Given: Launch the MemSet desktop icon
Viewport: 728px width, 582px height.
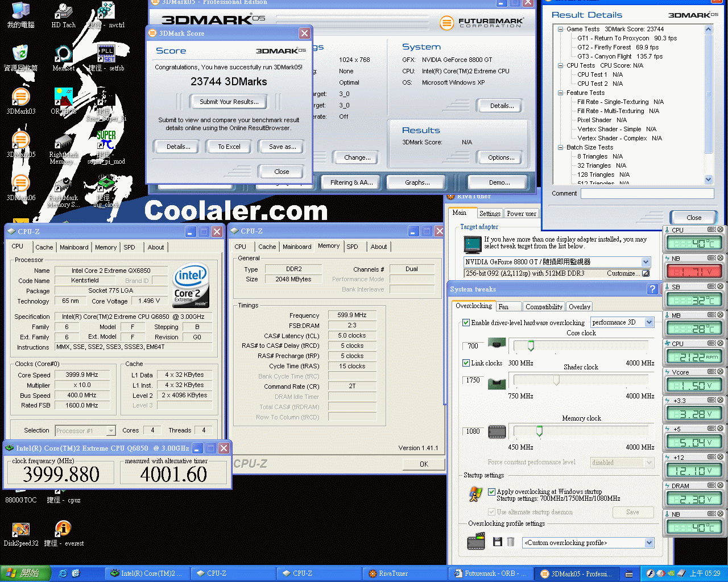Looking at the screenshot, I should pyautogui.click(x=63, y=57).
